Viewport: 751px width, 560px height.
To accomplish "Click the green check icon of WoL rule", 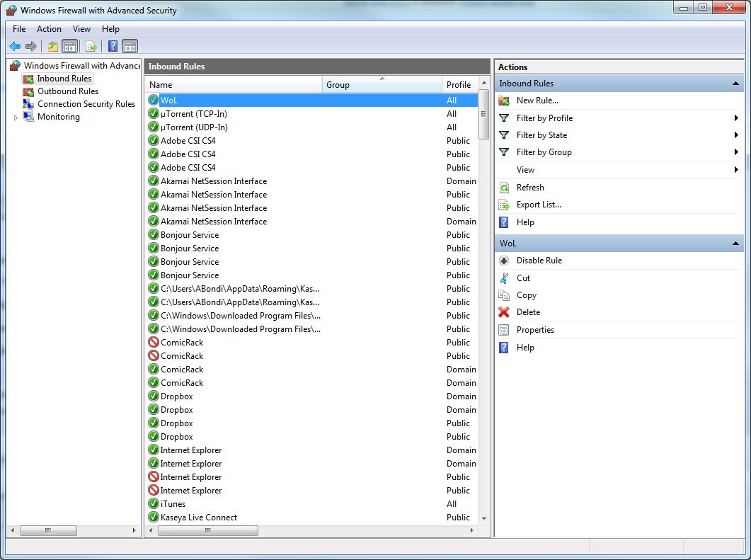I will (154, 100).
